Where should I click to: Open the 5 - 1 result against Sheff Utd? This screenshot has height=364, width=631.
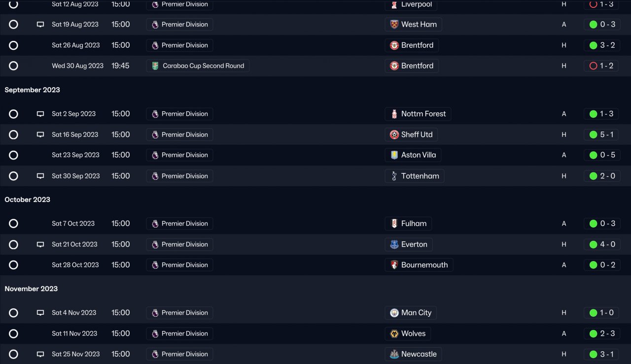(x=607, y=134)
